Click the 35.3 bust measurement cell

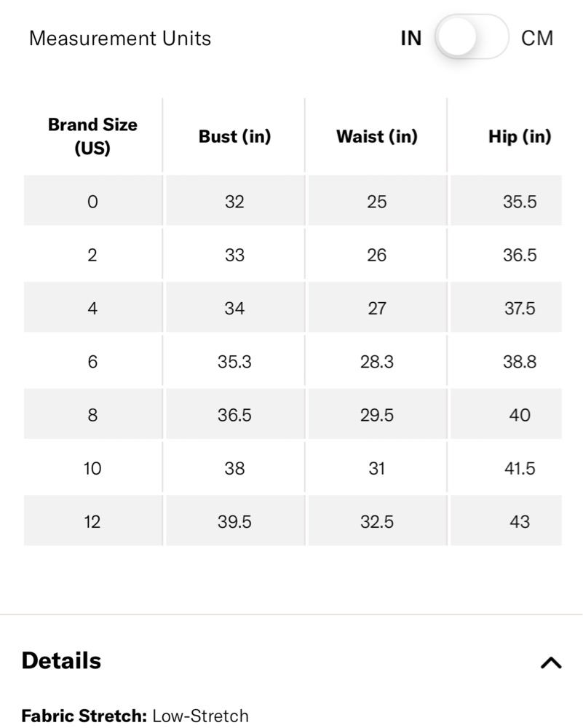[x=235, y=361]
